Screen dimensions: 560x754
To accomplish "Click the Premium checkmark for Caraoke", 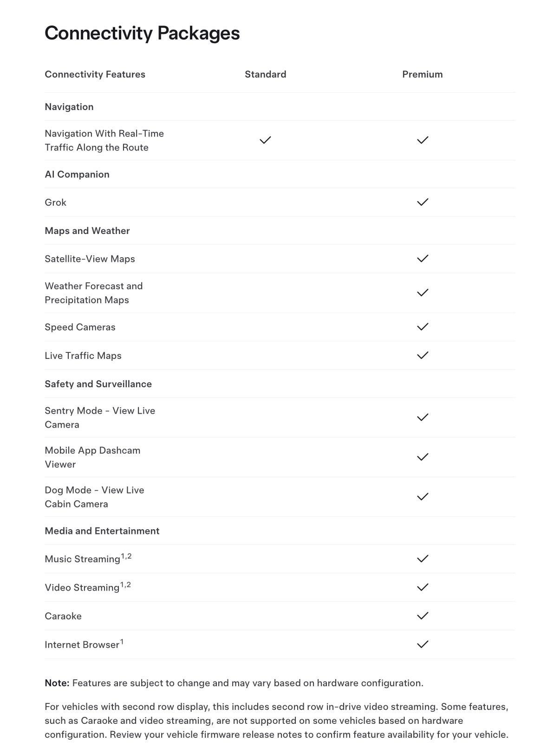I will [x=423, y=616].
